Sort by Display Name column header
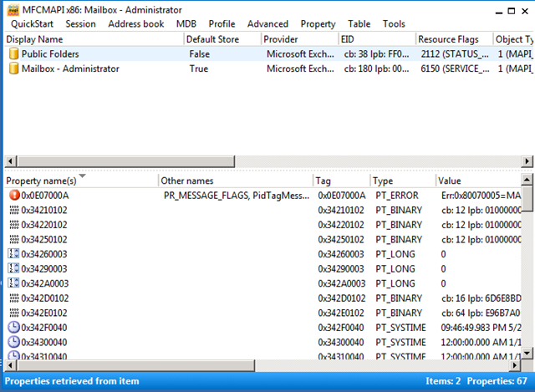The height and width of the screenshot is (392, 535). click(x=94, y=39)
